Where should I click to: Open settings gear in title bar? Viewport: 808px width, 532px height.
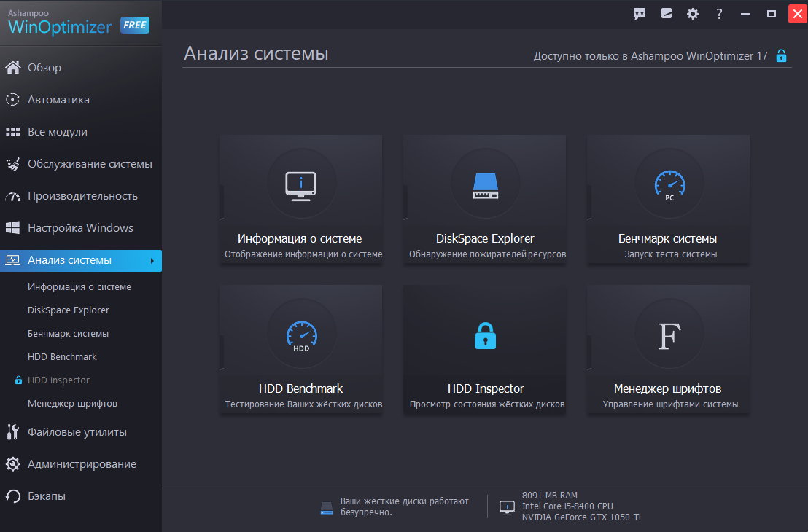[x=693, y=14]
